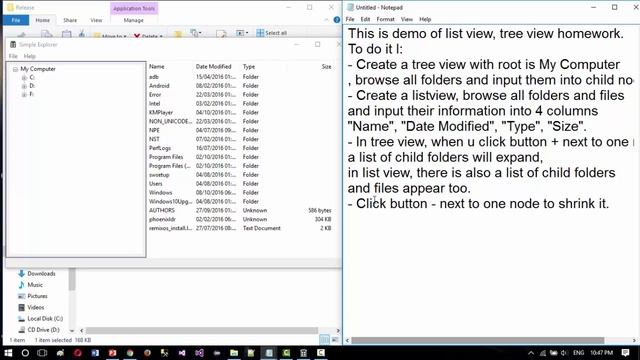Open the Windows Start menu
The image size is (640, 360).
pos(8,353)
